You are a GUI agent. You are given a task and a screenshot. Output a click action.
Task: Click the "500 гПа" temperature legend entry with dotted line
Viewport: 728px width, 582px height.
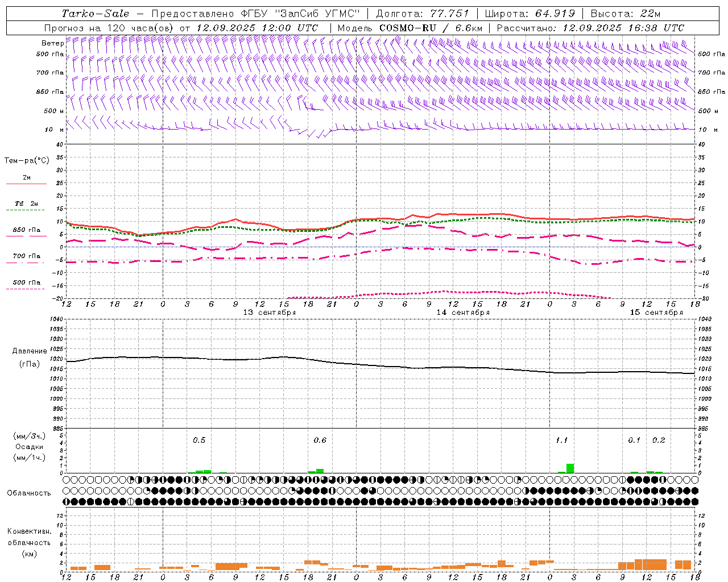point(27,282)
